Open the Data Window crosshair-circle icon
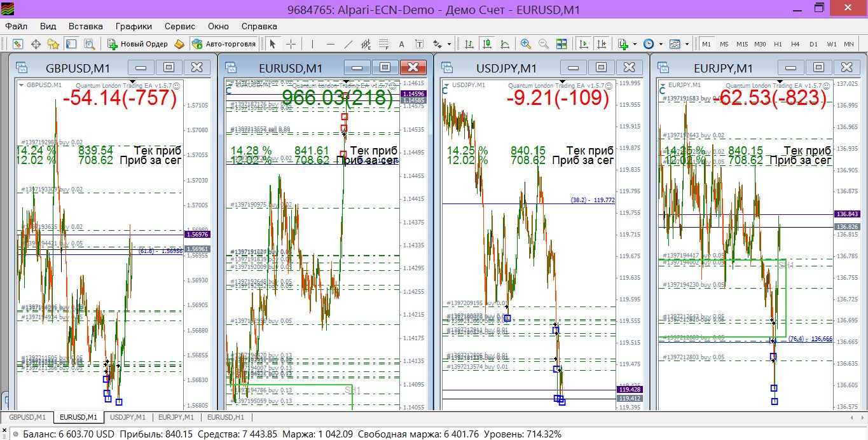This screenshot has width=868, height=440. pos(36,44)
